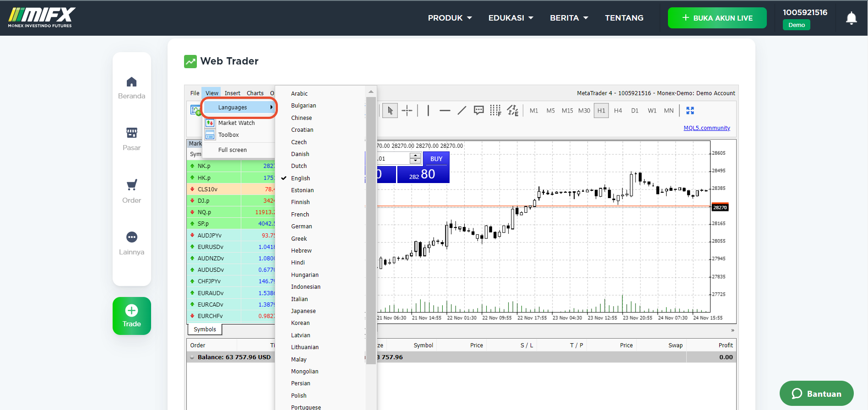Pick the trendline drawing tool

(x=462, y=110)
